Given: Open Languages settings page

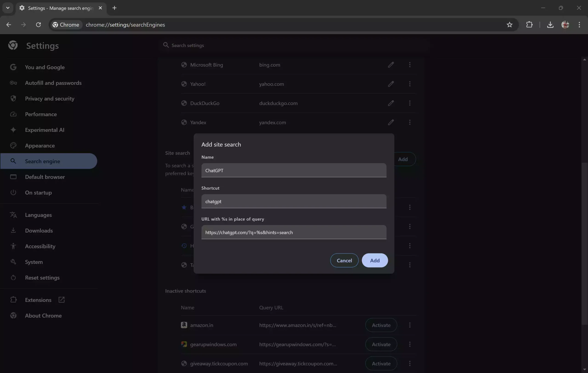Looking at the screenshot, I should (49, 215).
